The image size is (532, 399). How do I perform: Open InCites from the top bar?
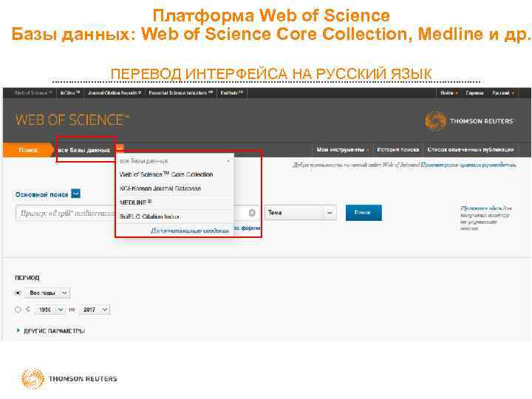(70, 92)
